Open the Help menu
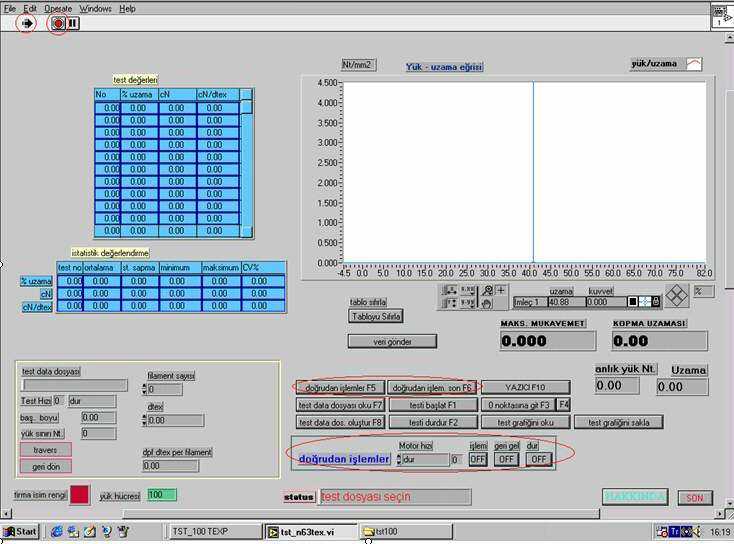734x544 pixels. (x=127, y=8)
